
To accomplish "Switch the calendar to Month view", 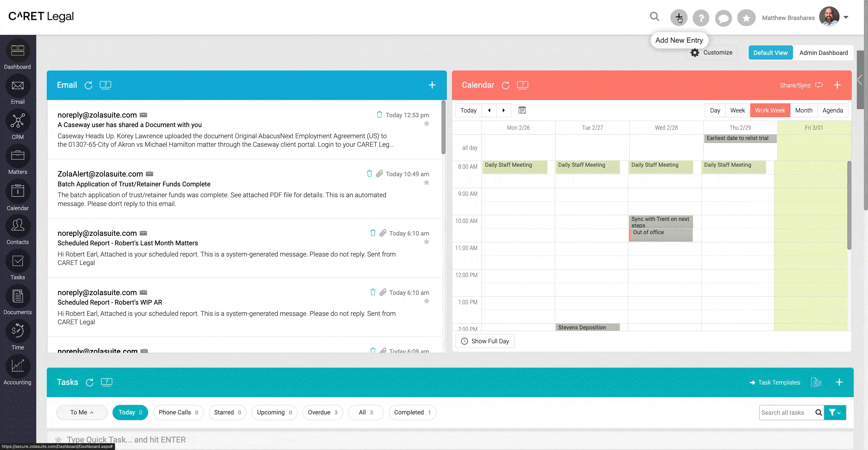I will (804, 110).
